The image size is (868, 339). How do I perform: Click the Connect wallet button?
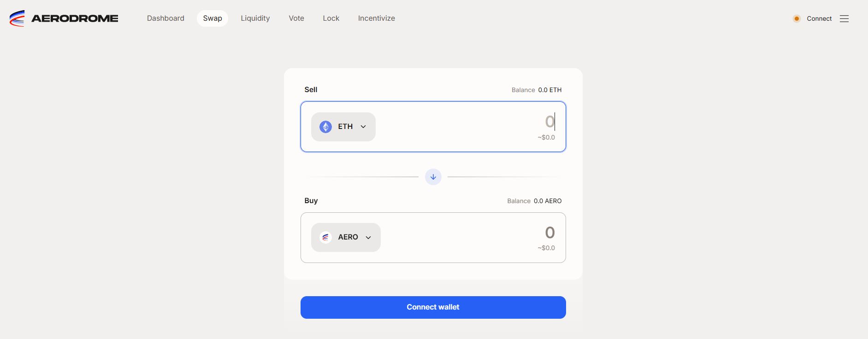point(433,307)
